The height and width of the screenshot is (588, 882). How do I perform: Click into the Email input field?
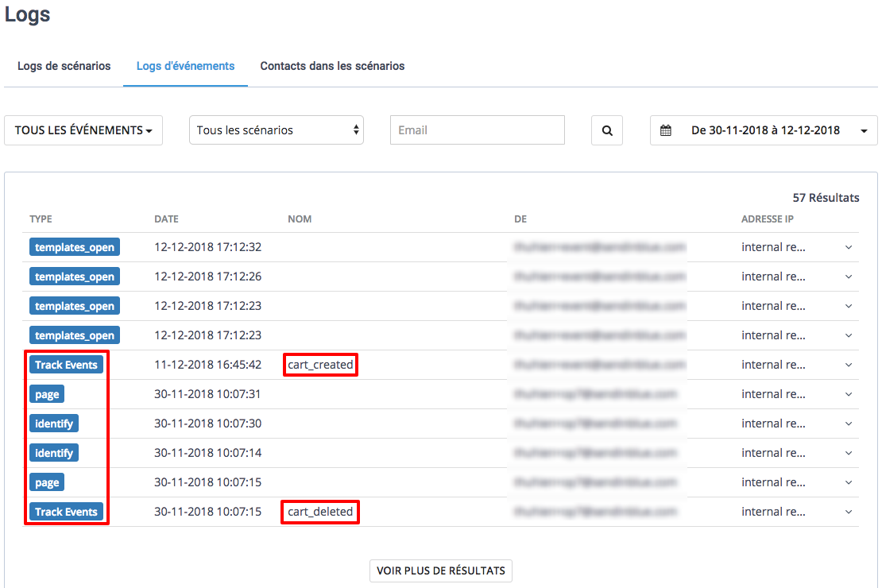point(478,130)
